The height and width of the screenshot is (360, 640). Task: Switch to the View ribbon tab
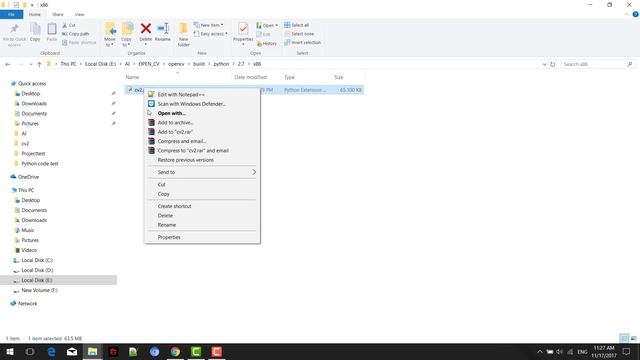79,14
